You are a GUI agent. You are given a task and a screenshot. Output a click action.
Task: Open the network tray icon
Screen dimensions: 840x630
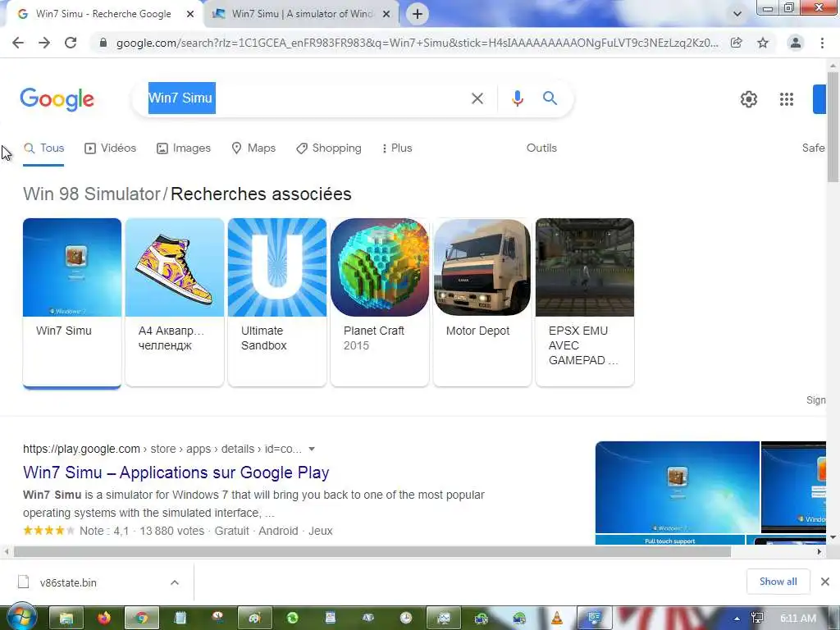(x=757, y=619)
